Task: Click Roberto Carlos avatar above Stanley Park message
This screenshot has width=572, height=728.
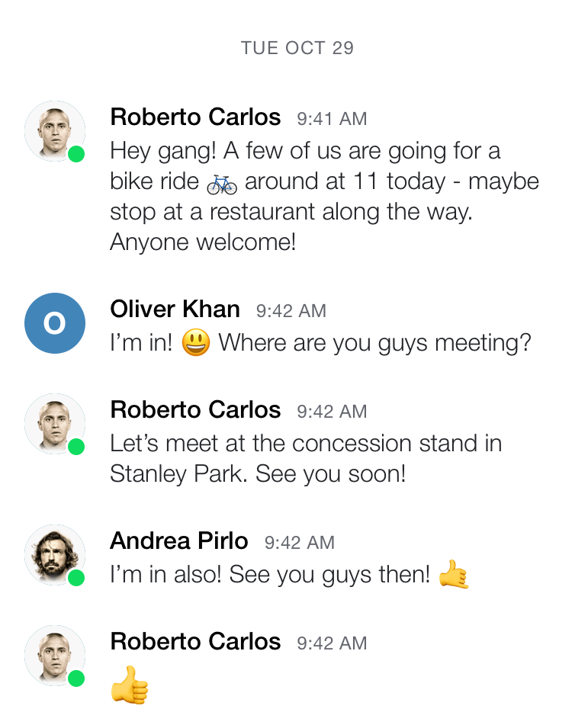Action: [x=54, y=424]
